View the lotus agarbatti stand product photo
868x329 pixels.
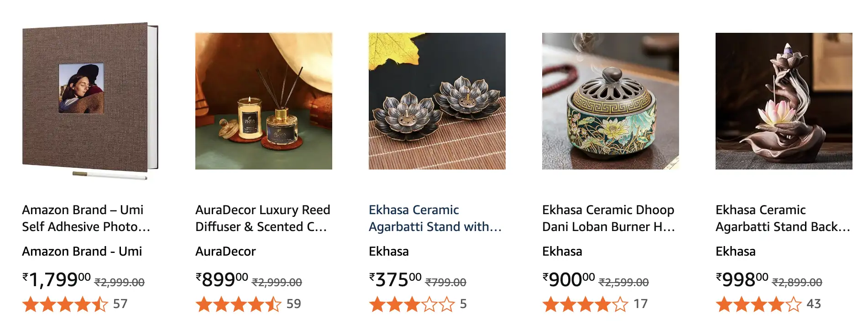[437, 101]
